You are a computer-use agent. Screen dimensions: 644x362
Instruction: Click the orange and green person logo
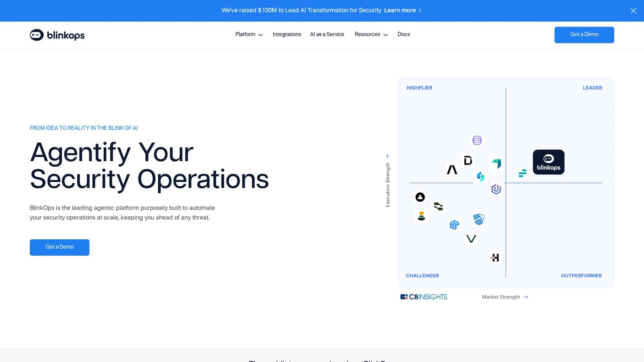(421, 216)
